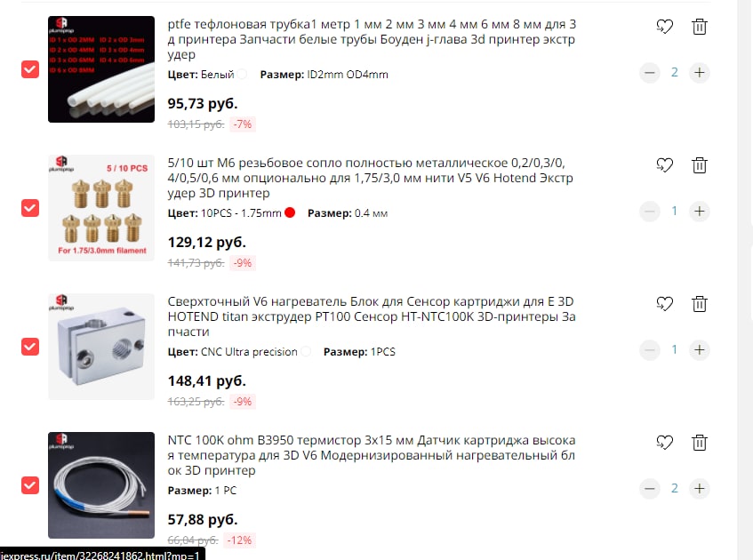Delete V6 heater block with trash icon
The width and height of the screenshot is (753, 560).
pos(699,303)
